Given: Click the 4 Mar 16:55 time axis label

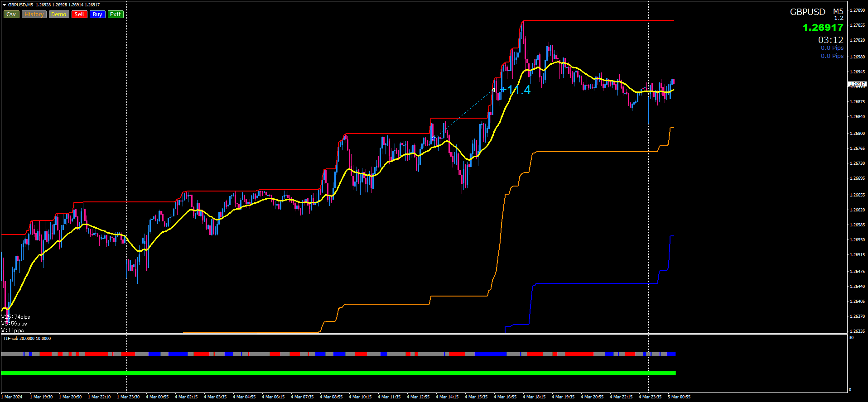Looking at the screenshot, I should [x=505, y=397].
